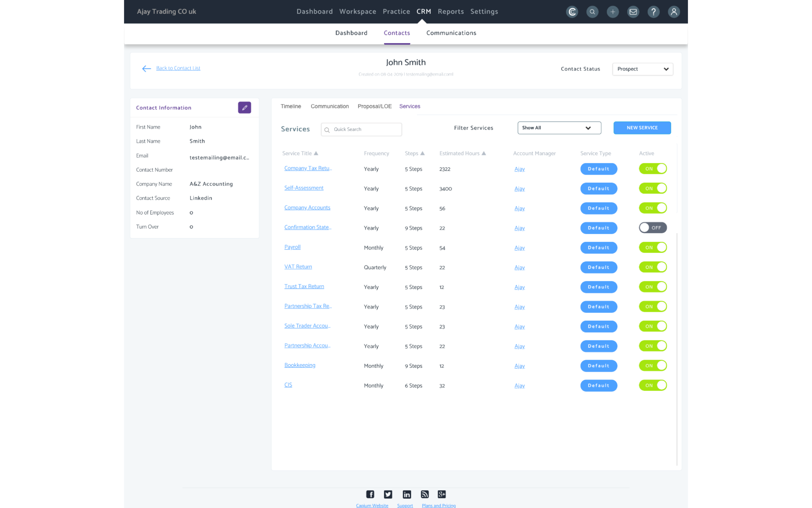Open the Facebook footer icon
812x508 pixels.
[x=370, y=494]
